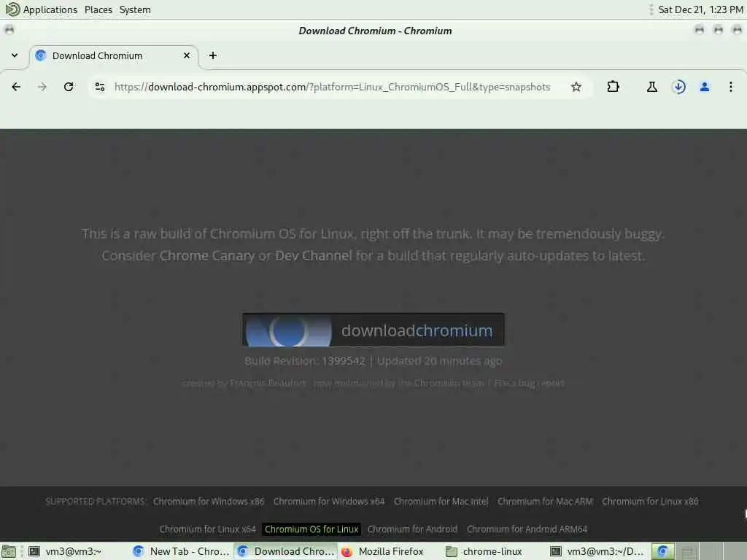Click the Build Revision 1399542 text
The width and height of the screenshot is (747, 560).
click(305, 361)
